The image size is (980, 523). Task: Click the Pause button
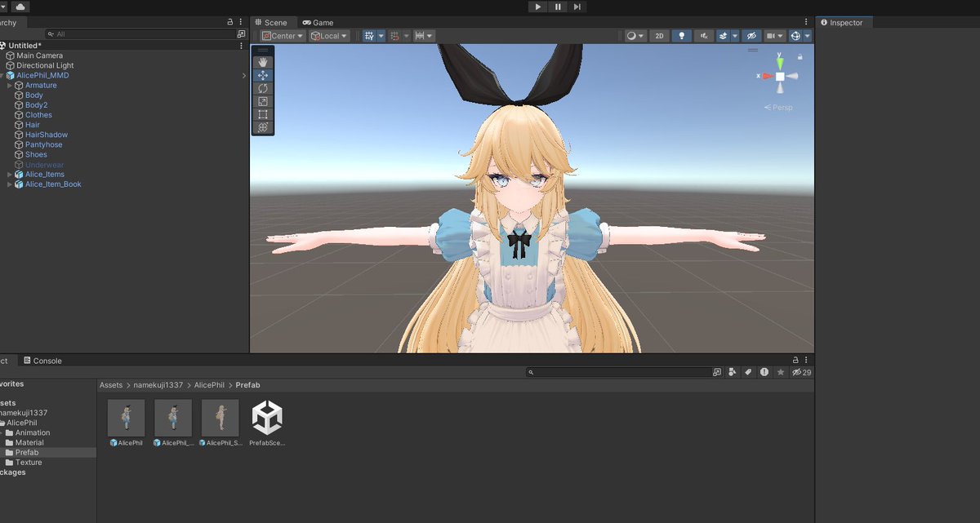pos(558,7)
